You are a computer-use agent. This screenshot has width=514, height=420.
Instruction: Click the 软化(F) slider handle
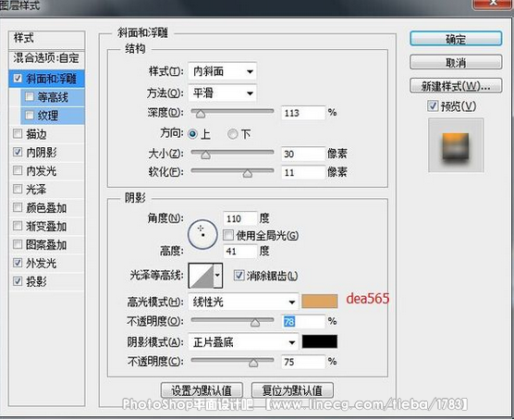coord(248,173)
